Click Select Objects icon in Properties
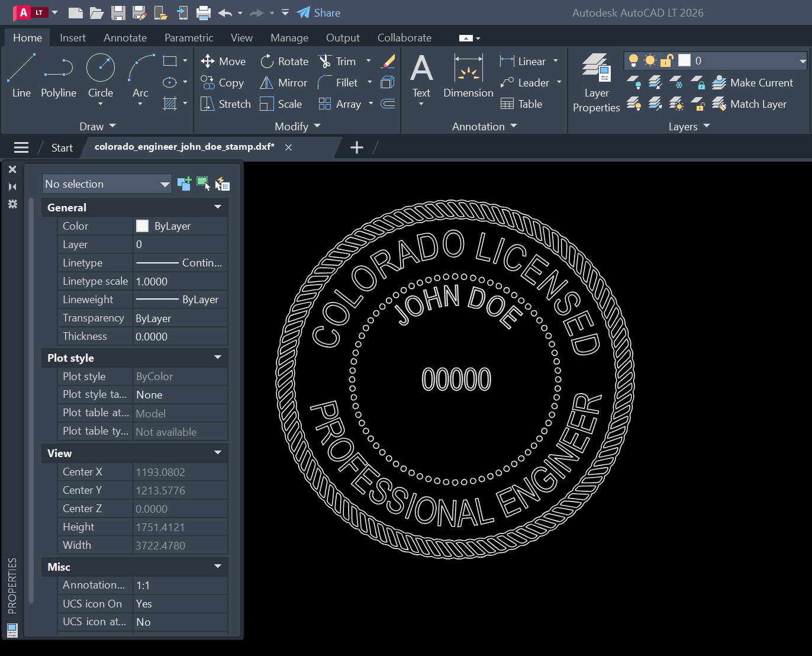This screenshot has height=656, width=812. pyautogui.click(x=203, y=184)
